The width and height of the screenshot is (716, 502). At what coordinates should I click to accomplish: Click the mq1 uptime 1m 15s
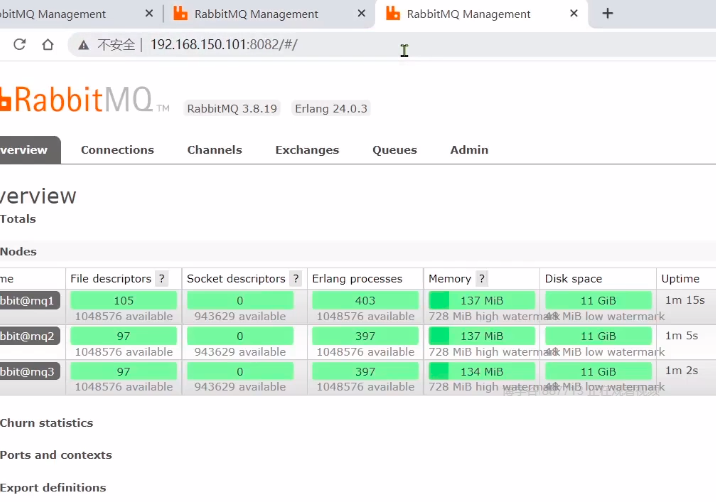click(x=684, y=300)
